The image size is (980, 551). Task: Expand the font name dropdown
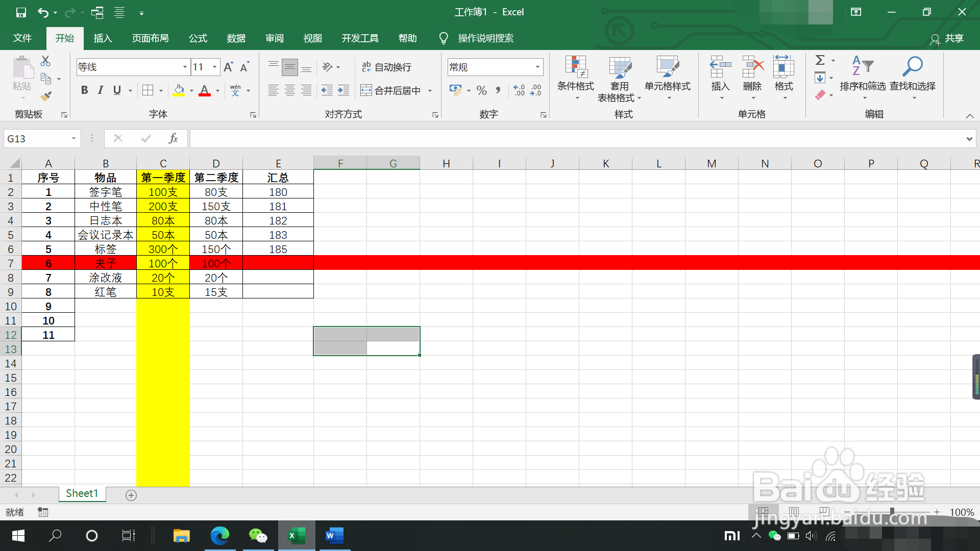point(185,67)
